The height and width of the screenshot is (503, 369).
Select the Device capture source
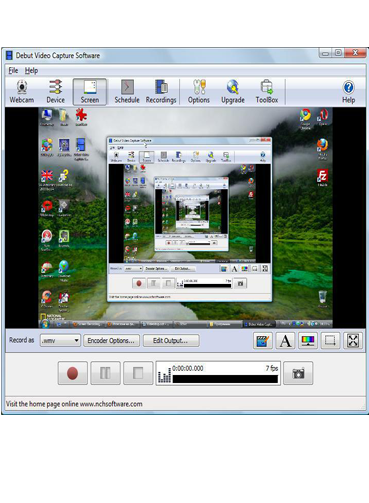[x=55, y=92]
